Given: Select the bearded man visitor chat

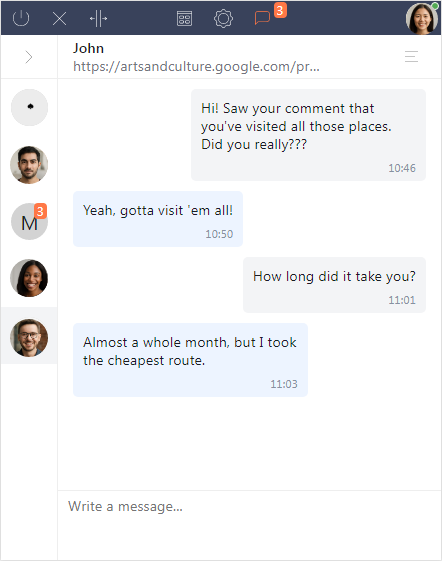Looking at the screenshot, I should (x=29, y=165).
